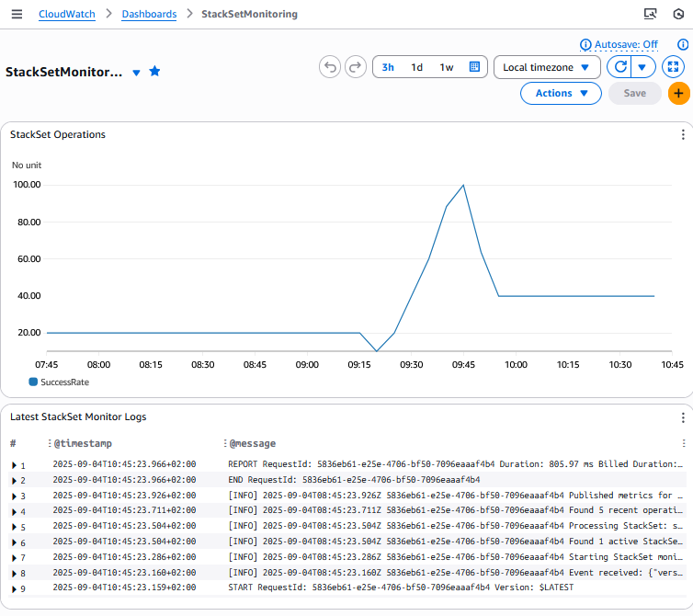
Task: Select the 1w time range
Action: click(x=446, y=67)
